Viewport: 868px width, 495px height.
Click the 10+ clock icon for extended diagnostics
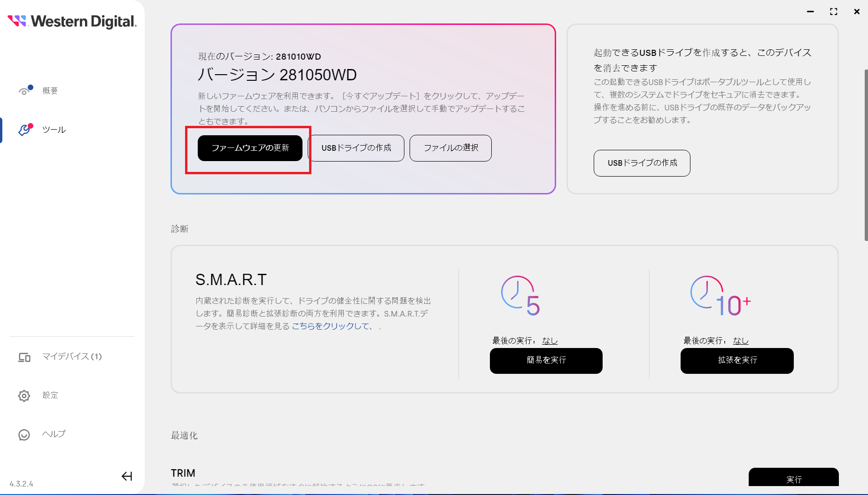pos(720,295)
